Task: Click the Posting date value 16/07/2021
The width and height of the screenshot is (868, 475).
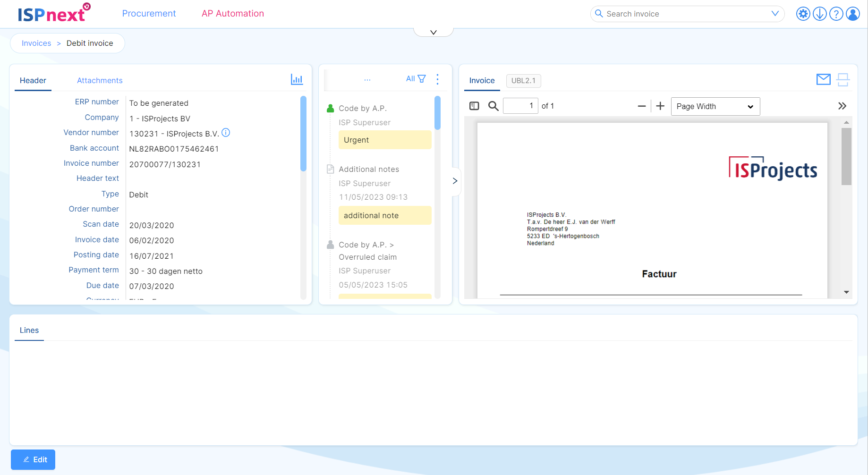Action: coord(152,256)
